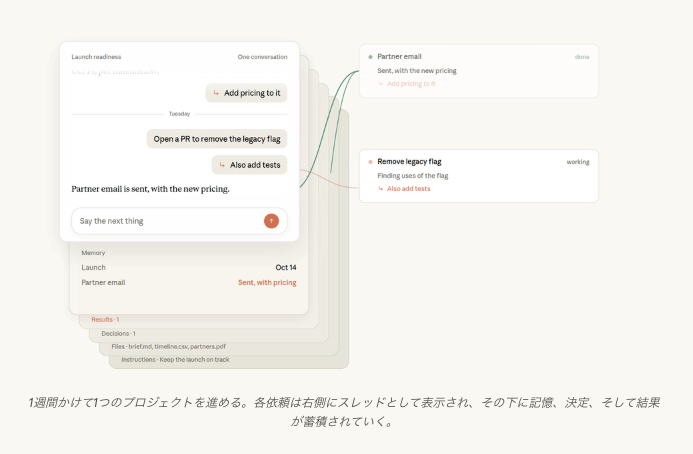Click the orange send arrow button
The height and width of the screenshot is (454, 693).
pyautogui.click(x=271, y=221)
